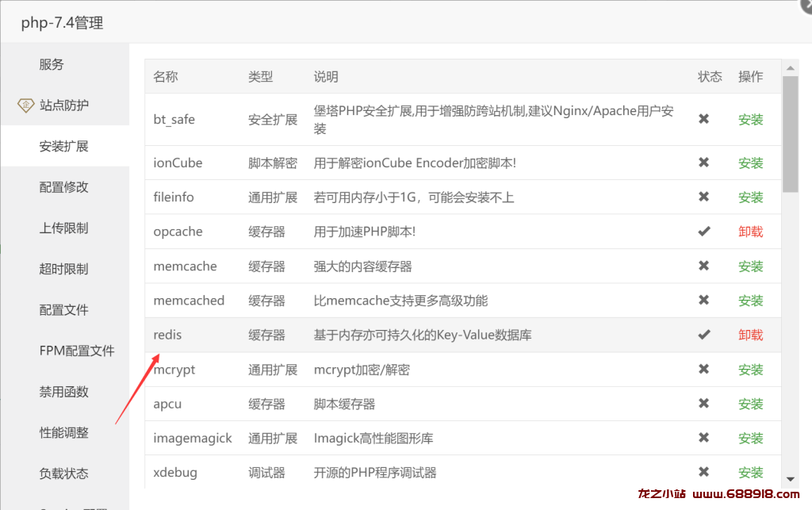Click the 类型 column header
This screenshot has height=510, width=812.
click(x=260, y=77)
